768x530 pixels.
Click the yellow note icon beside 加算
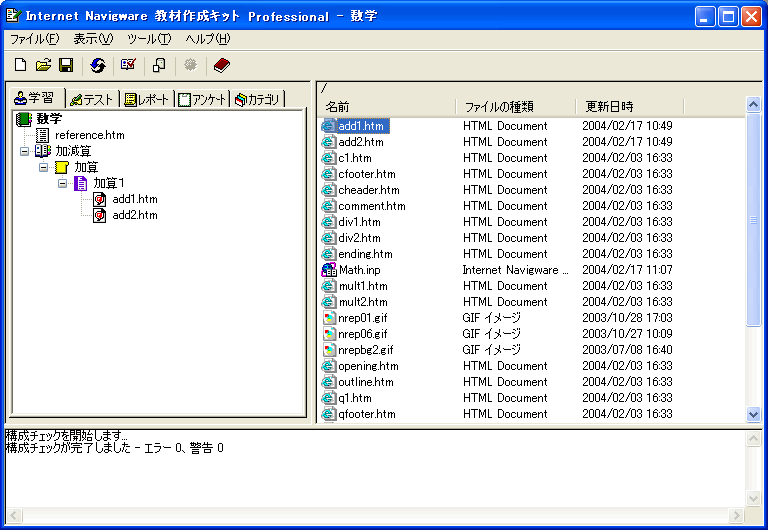[x=62, y=167]
